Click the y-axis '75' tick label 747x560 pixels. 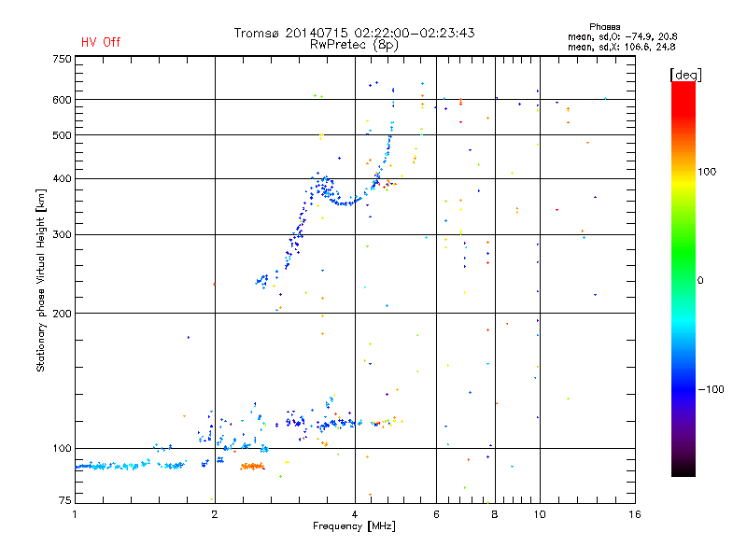click(65, 500)
